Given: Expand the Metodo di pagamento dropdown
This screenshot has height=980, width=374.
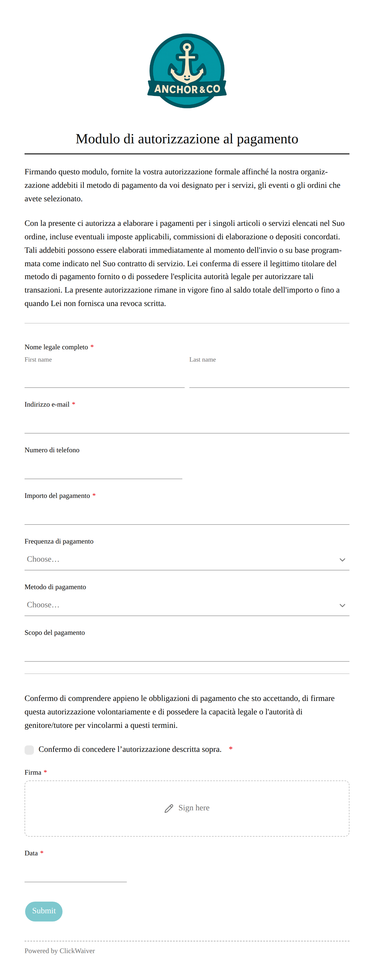Looking at the screenshot, I should point(187,605).
